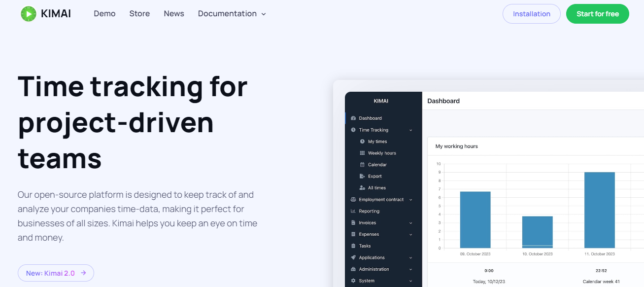This screenshot has height=287, width=644.
Task: Expand the System chevron
Action: (x=410, y=281)
